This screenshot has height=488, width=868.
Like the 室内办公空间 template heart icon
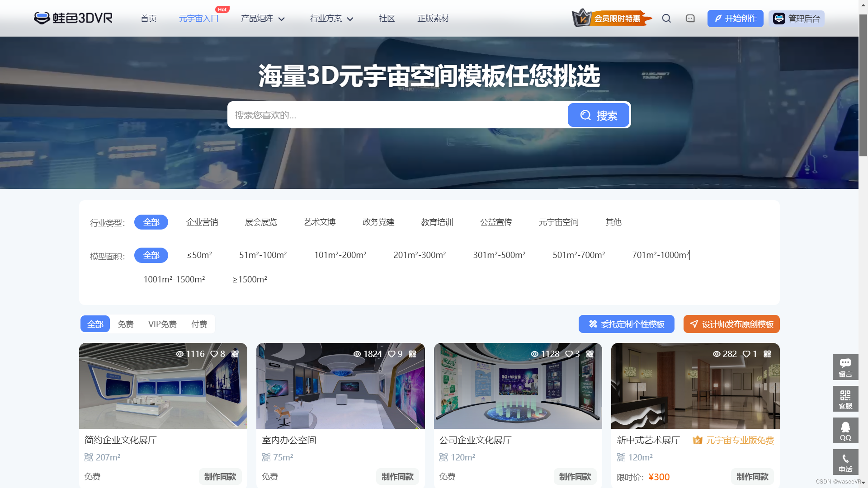[x=392, y=354]
